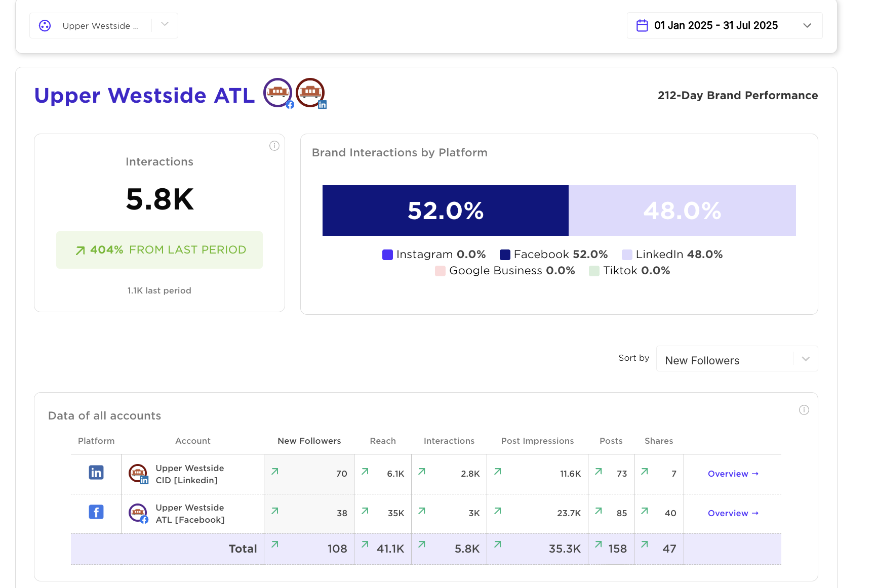Sort table by New Followers column header

click(x=309, y=441)
